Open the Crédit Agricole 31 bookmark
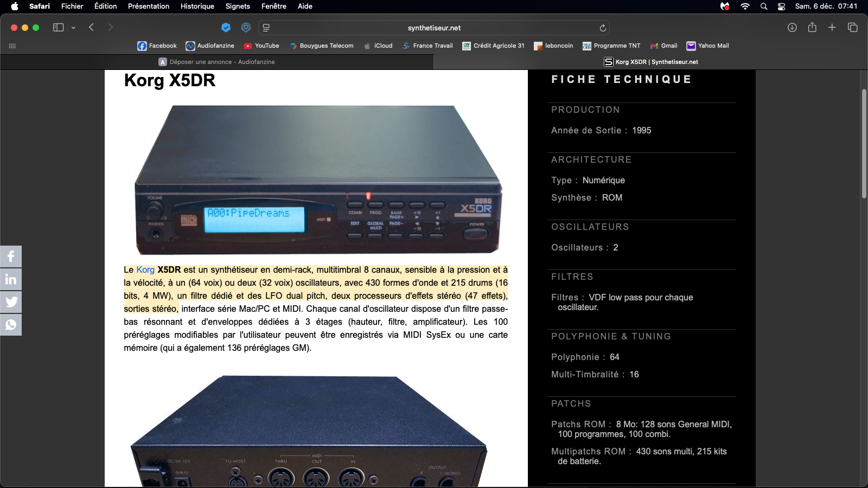868x488 pixels. (x=493, y=46)
